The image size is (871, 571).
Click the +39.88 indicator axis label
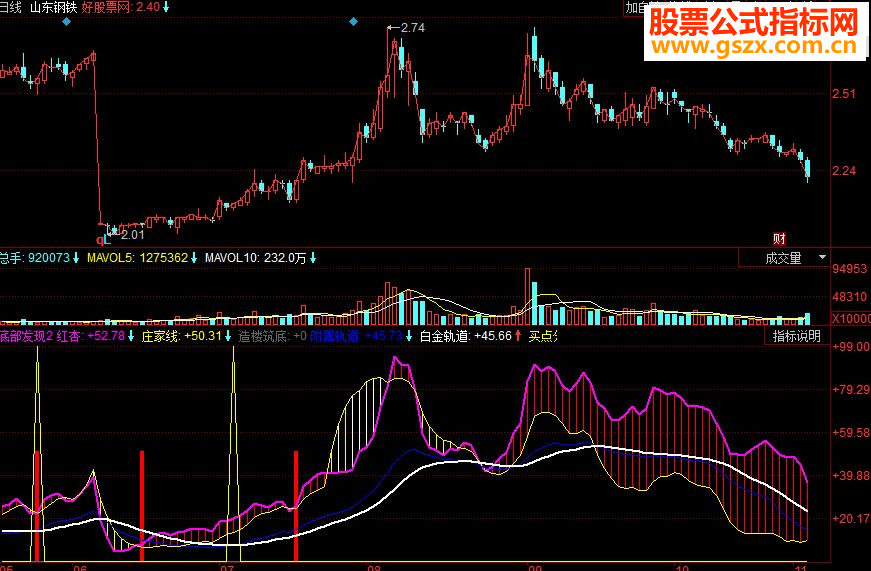pyautogui.click(x=851, y=475)
